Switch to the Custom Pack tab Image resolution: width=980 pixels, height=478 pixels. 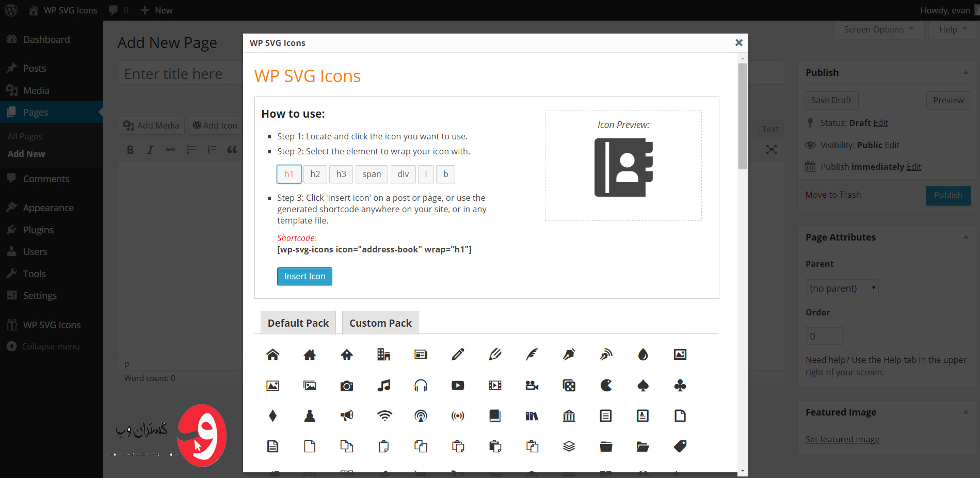pyautogui.click(x=380, y=323)
